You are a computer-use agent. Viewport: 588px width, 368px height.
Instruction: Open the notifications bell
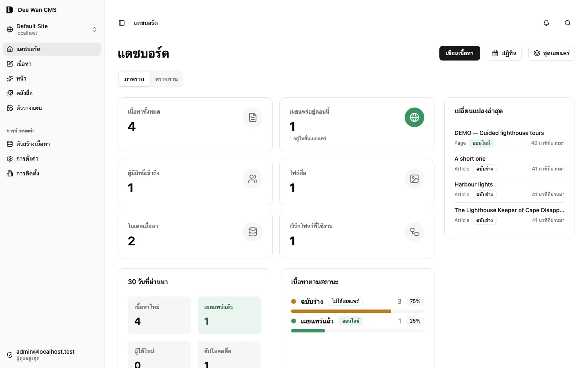click(546, 23)
